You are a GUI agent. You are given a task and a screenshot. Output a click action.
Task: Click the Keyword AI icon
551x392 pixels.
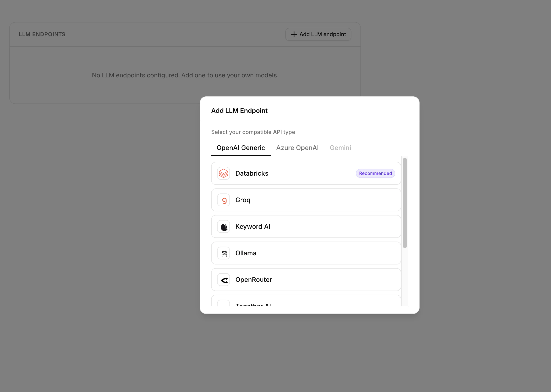click(223, 226)
